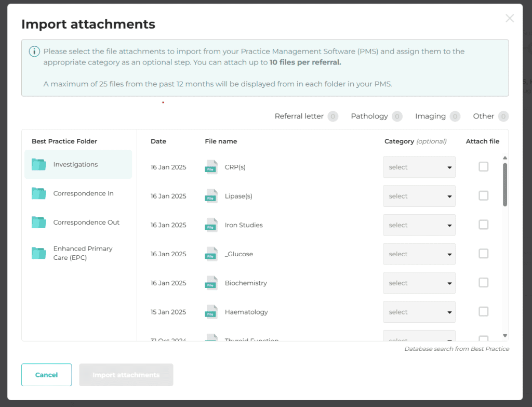Viewport: 532px width, 407px height.
Task: Open the category dropdown for Haematology
Action: click(x=419, y=312)
